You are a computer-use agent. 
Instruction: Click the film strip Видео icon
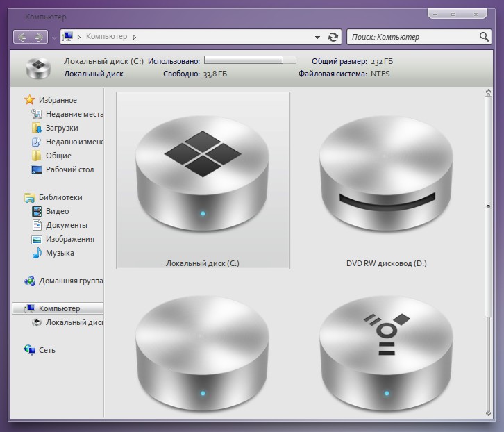(x=37, y=211)
